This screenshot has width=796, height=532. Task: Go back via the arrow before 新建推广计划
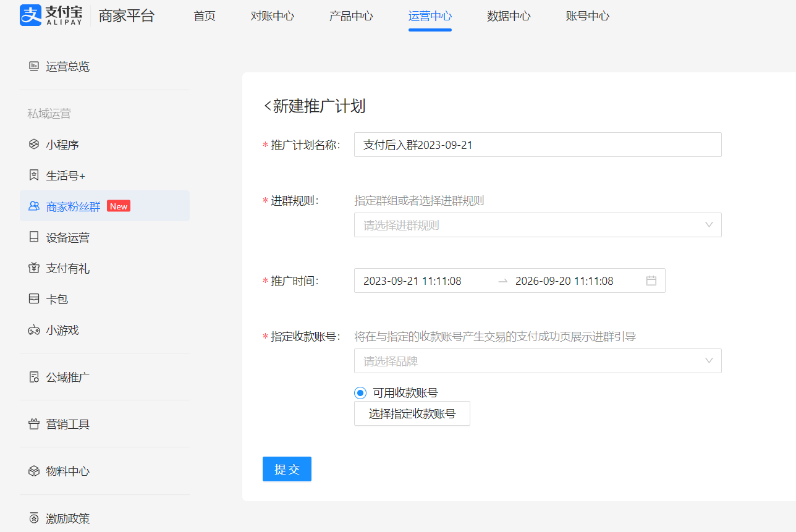pyautogui.click(x=268, y=106)
